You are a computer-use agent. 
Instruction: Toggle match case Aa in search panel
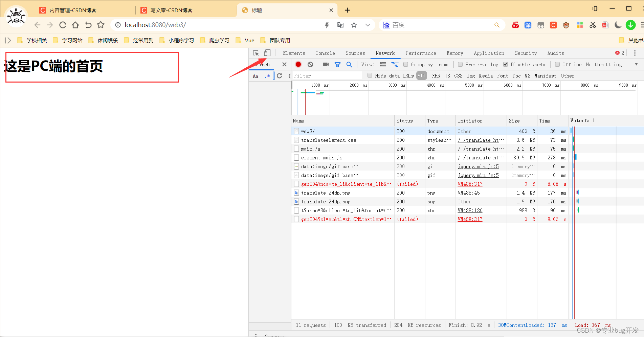click(x=256, y=76)
